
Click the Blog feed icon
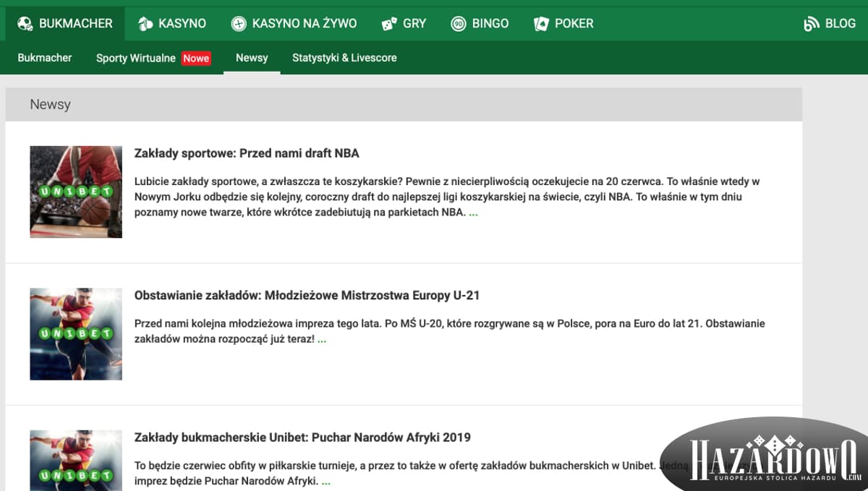pos(812,24)
